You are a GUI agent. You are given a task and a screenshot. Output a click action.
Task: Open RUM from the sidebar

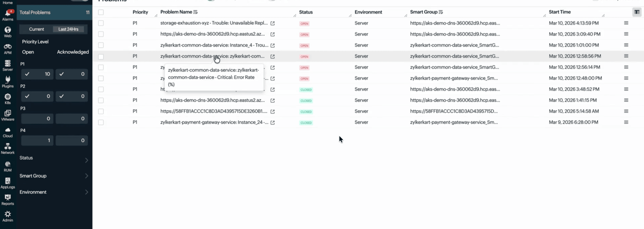pos(8,166)
